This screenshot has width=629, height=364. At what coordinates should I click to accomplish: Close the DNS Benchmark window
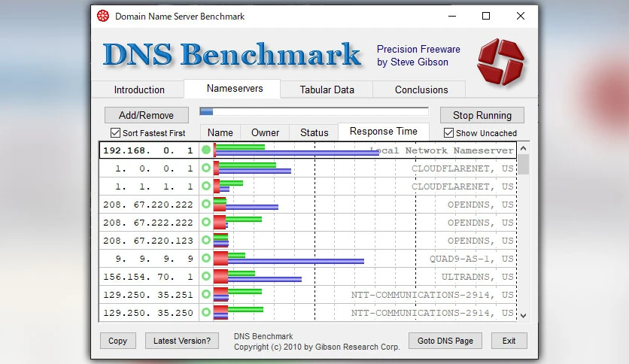(x=521, y=16)
